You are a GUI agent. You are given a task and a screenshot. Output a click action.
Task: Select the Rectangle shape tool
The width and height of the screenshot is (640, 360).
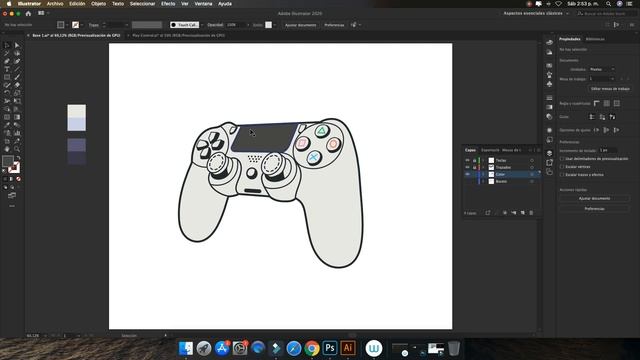click(x=7, y=77)
